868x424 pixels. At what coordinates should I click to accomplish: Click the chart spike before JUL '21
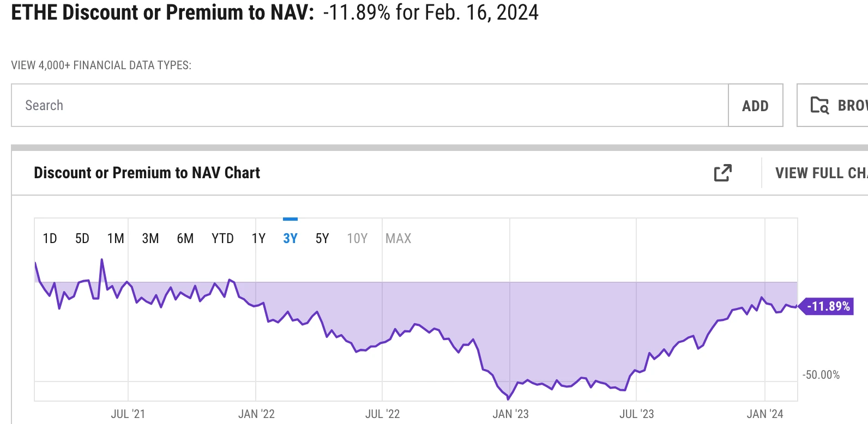(x=102, y=260)
